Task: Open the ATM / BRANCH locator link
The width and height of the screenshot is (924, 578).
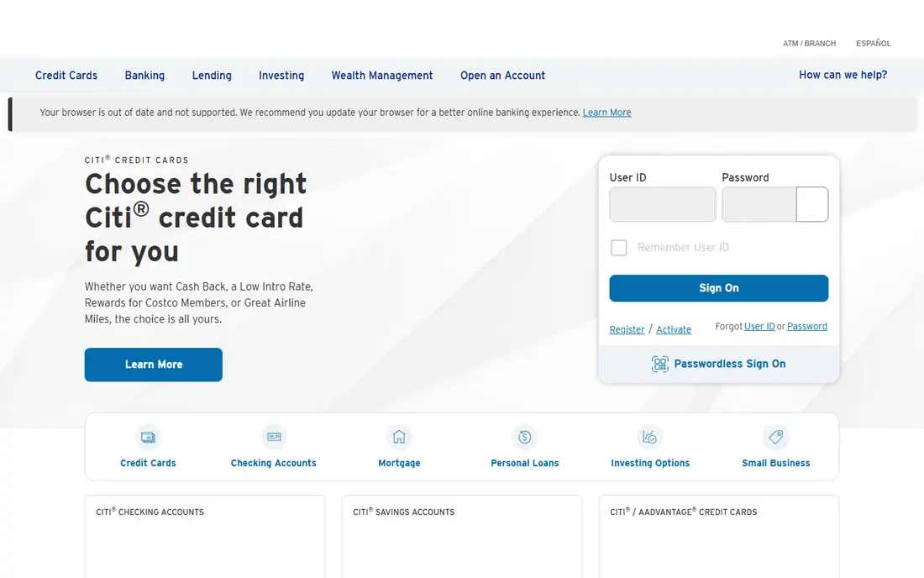Action: pos(809,44)
